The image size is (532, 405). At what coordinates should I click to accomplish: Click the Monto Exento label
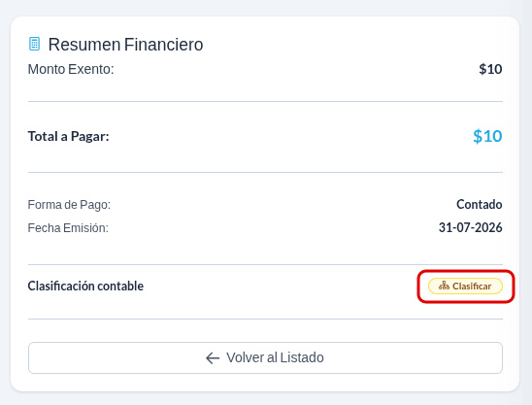(71, 69)
